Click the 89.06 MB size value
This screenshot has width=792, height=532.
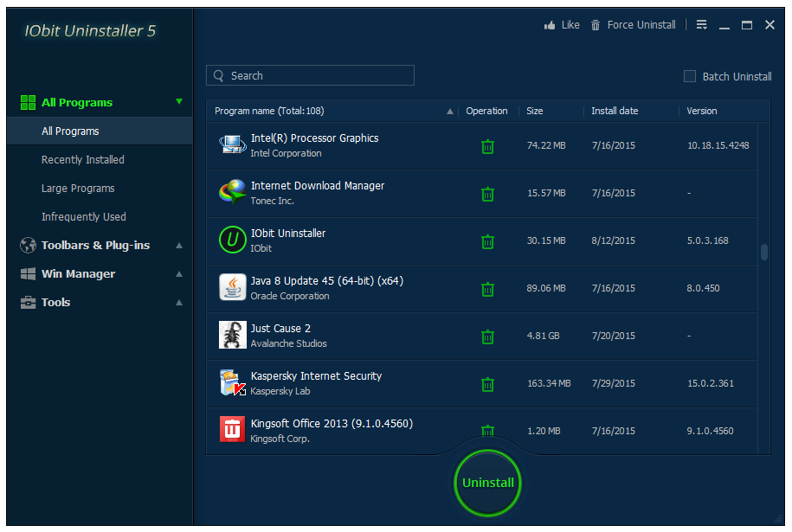click(546, 288)
